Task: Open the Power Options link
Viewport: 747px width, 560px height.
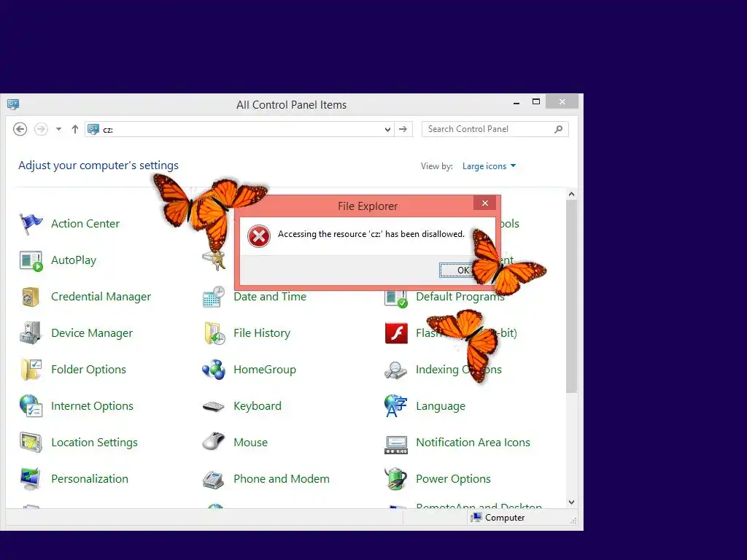Action: click(x=453, y=479)
